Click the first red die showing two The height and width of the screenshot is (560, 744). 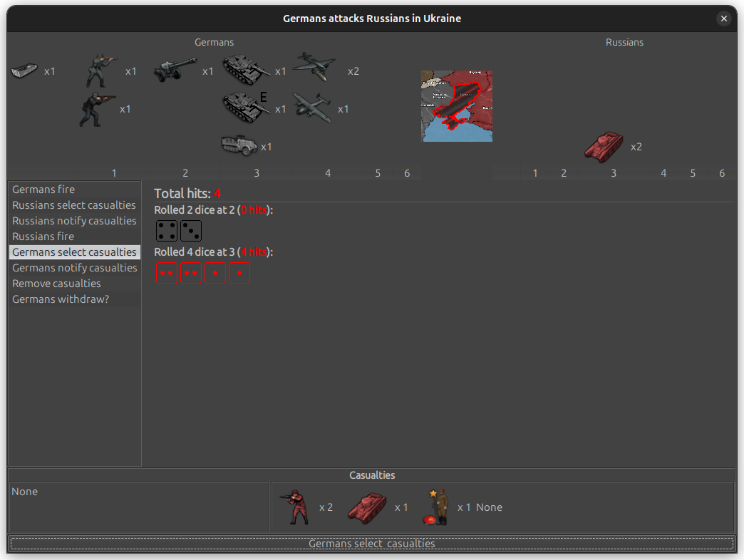pos(166,272)
